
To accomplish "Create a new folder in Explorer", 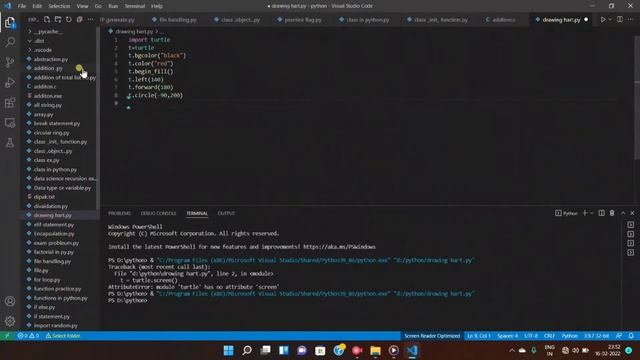I will (58, 20).
